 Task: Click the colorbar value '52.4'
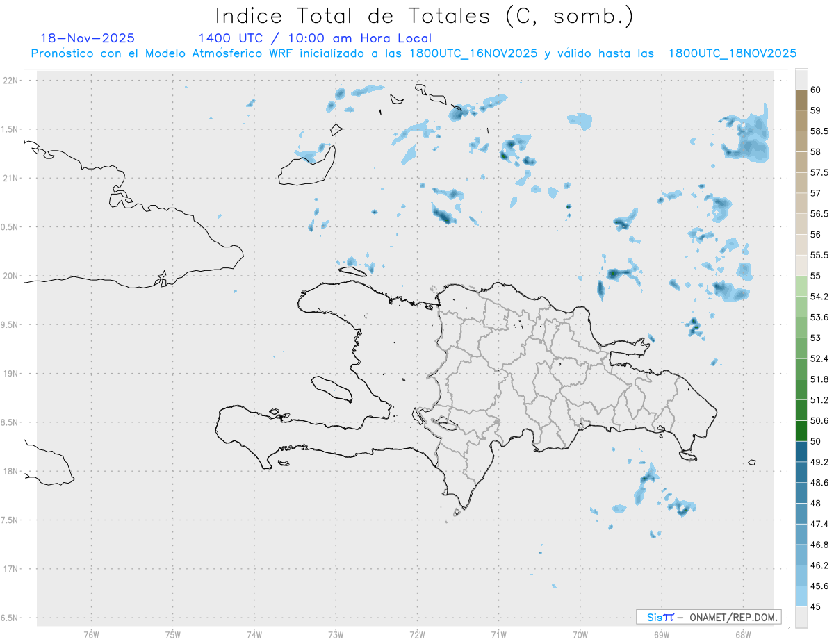tap(819, 358)
